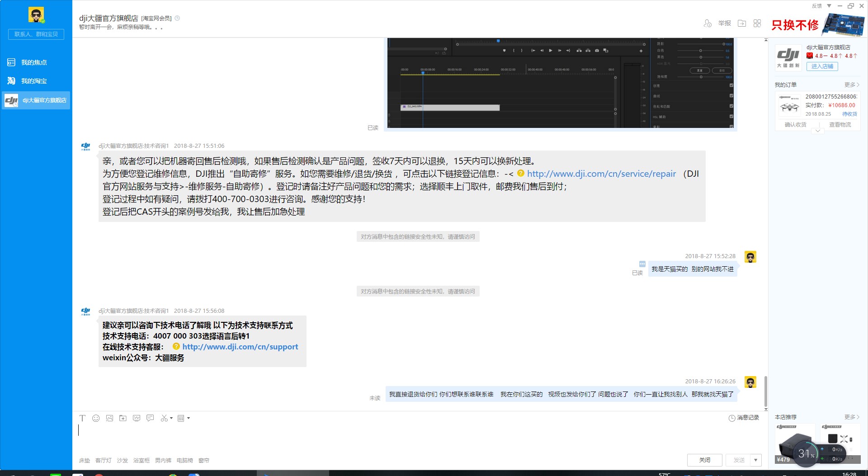Image resolution: width=868 pixels, height=476 pixels.
Task: Click the send picture icon
Action: (109, 418)
